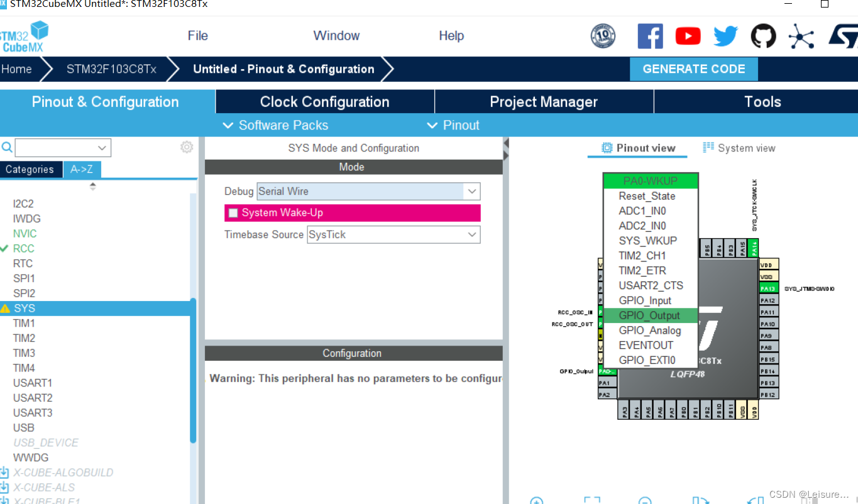Choose TIM2_CH1 in pin menu
Viewport: 858px width, 504px height.
[650, 256]
